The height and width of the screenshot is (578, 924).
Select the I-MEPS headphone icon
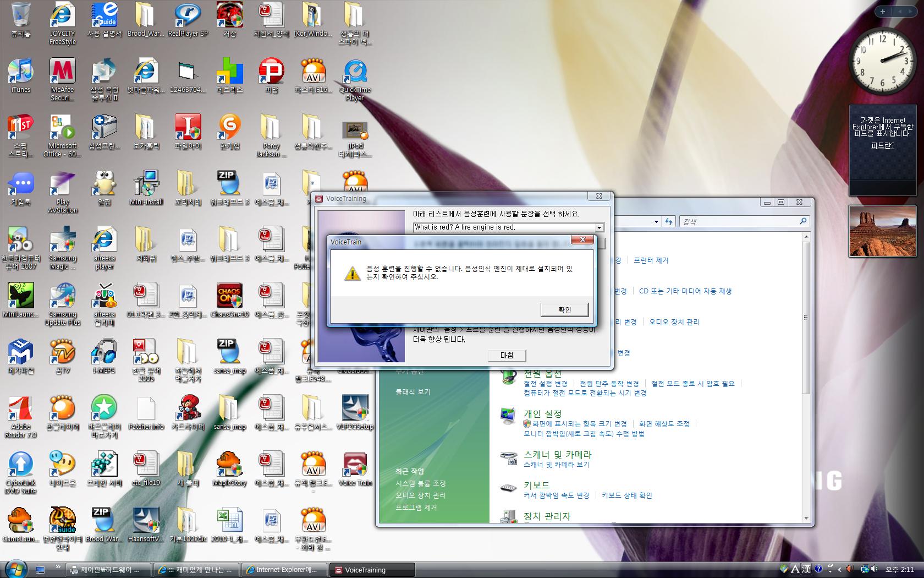click(105, 357)
